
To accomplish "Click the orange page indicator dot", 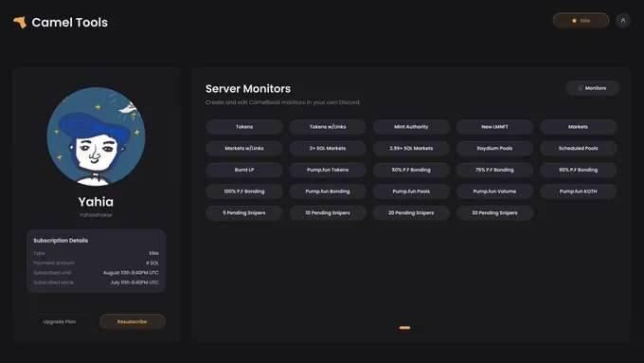I will click(404, 328).
